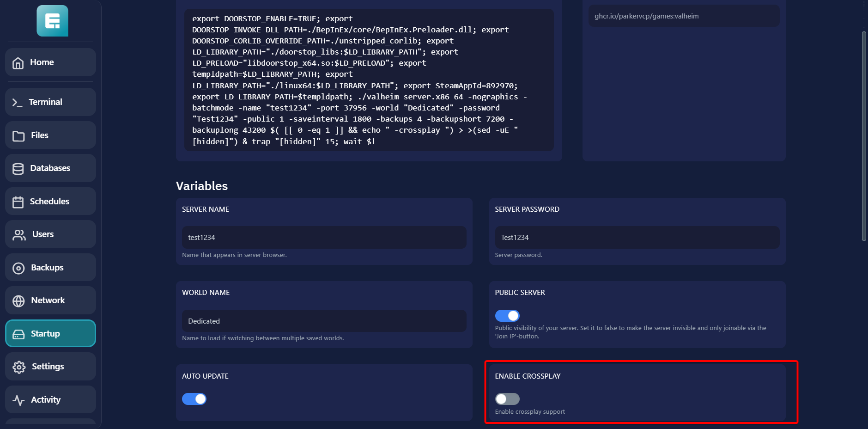Image resolution: width=868 pixels, height=429 pixels.
Task: Click the Server Name input field
Action: [x=324, y=238]
